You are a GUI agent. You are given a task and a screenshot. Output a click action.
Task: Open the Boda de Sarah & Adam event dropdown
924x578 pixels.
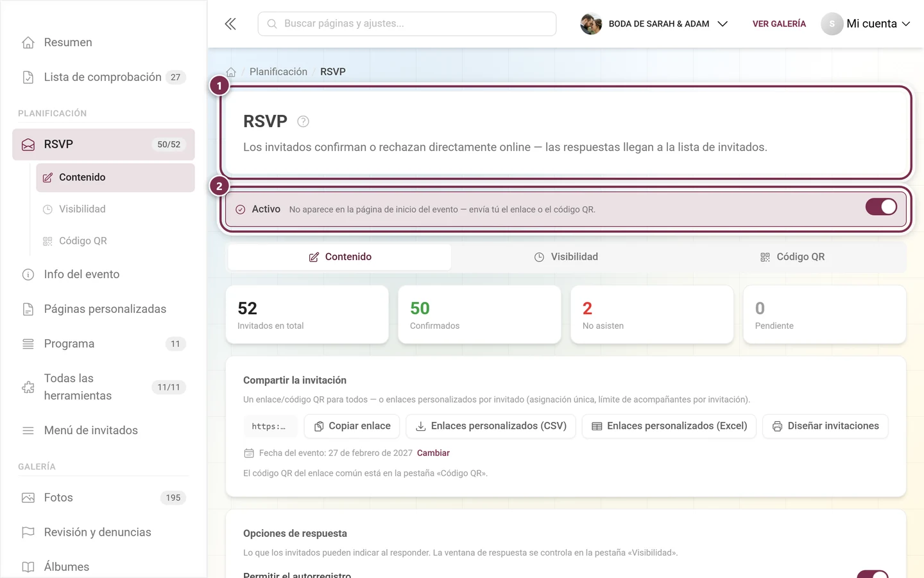654,24
